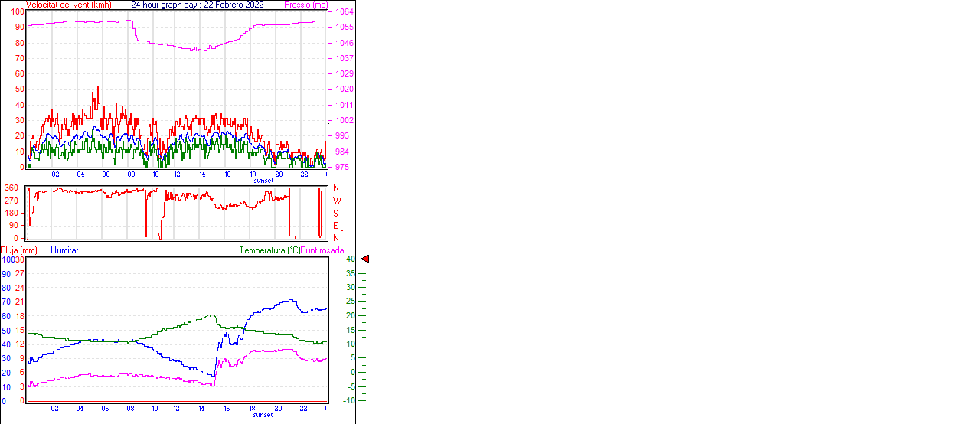This screenshot has height=424, width=980.
Task: Click the 'Temperatura (°C)' legend label
Action: tap(269, 250)
